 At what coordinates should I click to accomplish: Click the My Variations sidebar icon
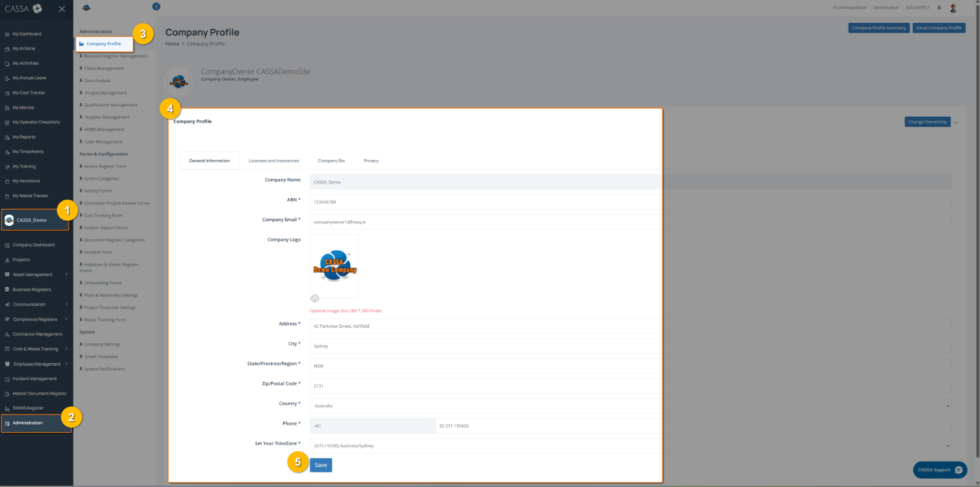[x=7, y=181]
